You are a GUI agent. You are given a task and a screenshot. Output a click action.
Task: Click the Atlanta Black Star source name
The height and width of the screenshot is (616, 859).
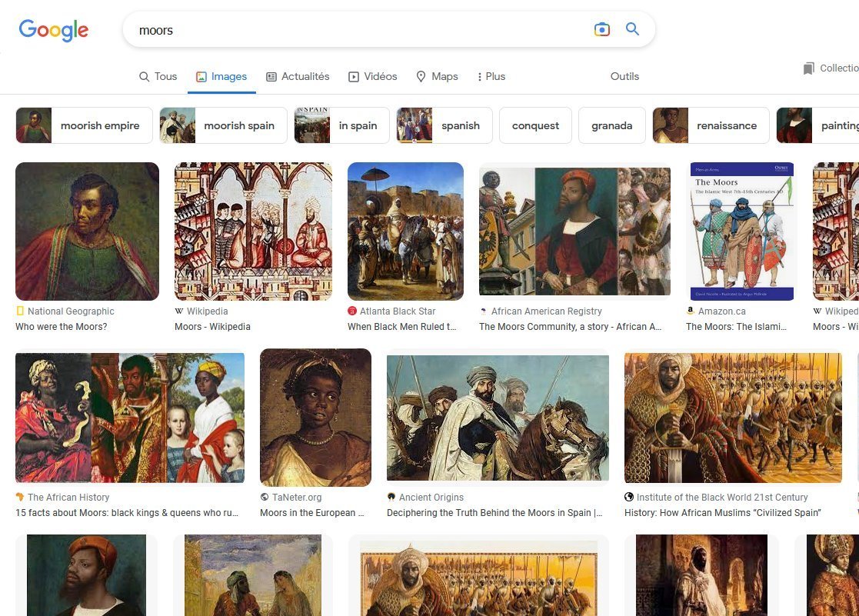(398, 311)
